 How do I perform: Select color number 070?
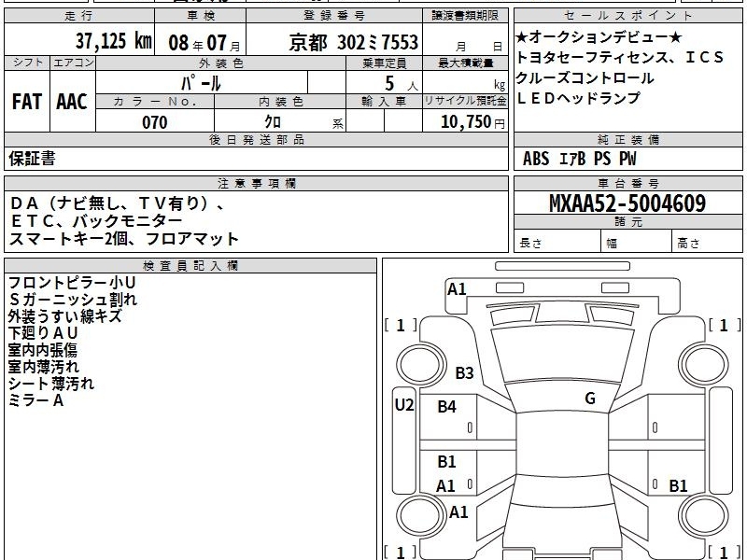point(155,122)
